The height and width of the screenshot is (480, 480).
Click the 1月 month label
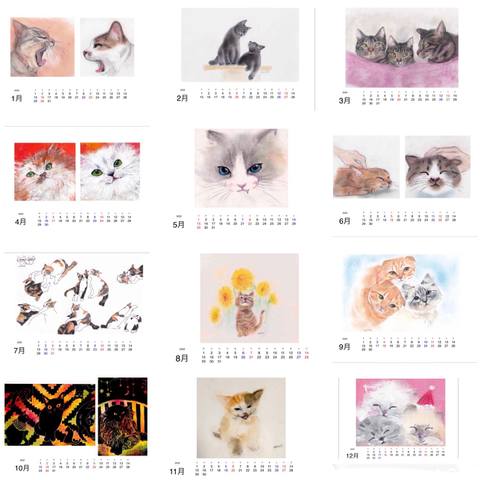click(17, 98)
